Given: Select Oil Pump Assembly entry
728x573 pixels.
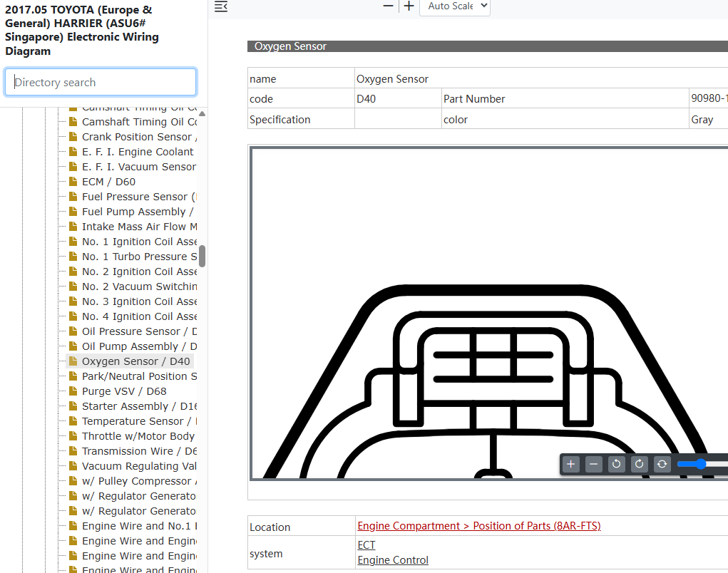Looking at the screenshot, I should (x=139, y=346).
